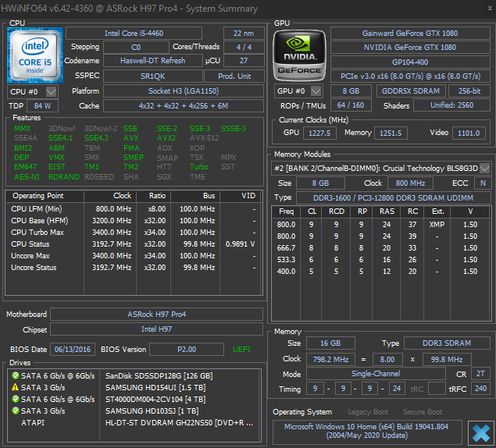The width and height of the screenshot is (496, 448).
Task: Click the SSPEC value SR1QK
Action: [153, 76]
